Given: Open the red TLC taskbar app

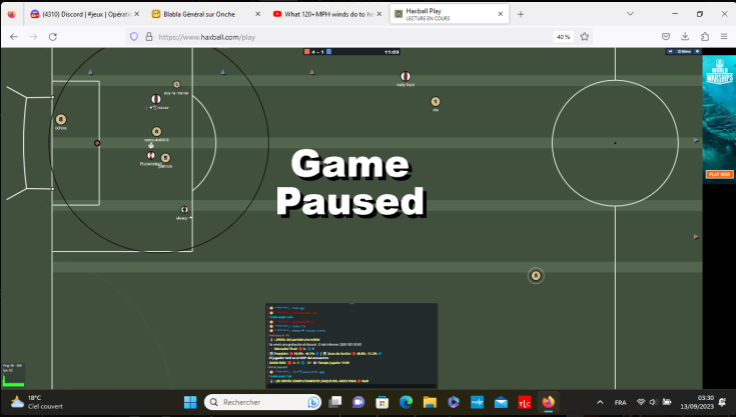Looking at the screenshot, I should click(x=524, y=402).
